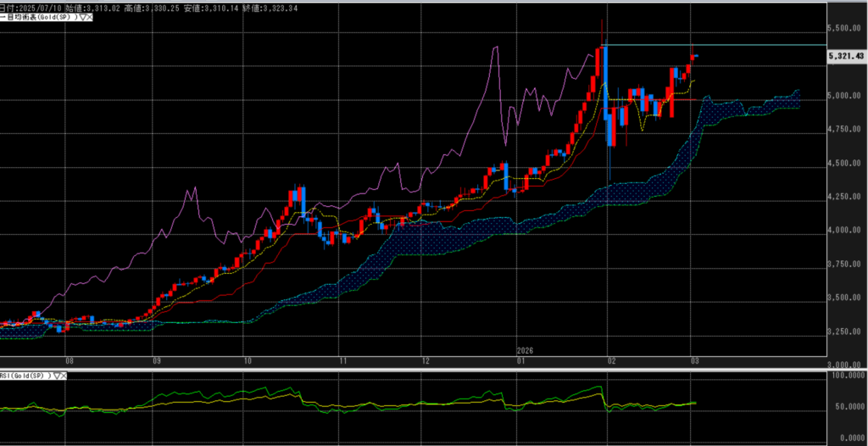Select the RSI(Gold(SP)) panel label
The image size is (868, 446).
[25, 374]
